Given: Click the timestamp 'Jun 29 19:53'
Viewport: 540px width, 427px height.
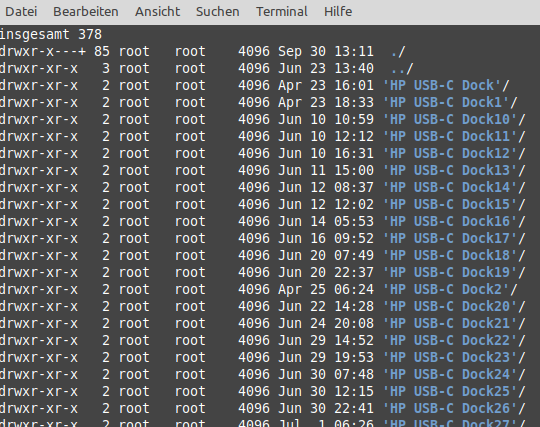Looking at the screenshot, I should (326, 357).
